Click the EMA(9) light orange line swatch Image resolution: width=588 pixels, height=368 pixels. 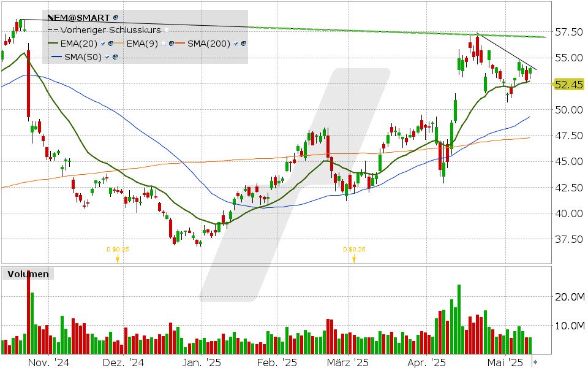[119, 44]
